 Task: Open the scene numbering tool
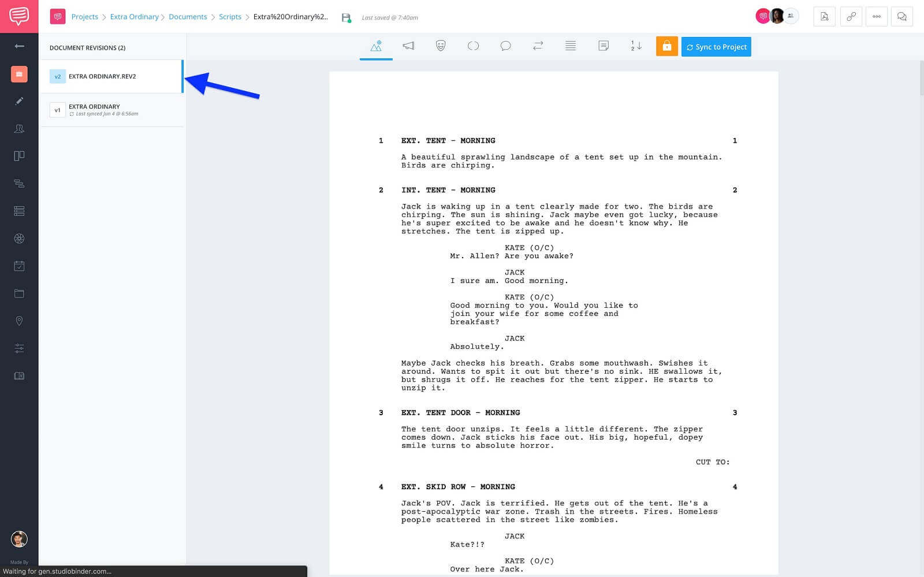pos(635,46)
